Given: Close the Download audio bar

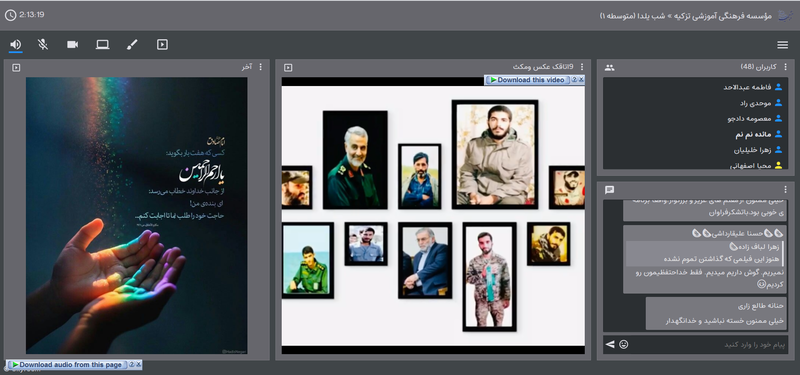Looking at the screenshot, I should (x=138, y=365).
